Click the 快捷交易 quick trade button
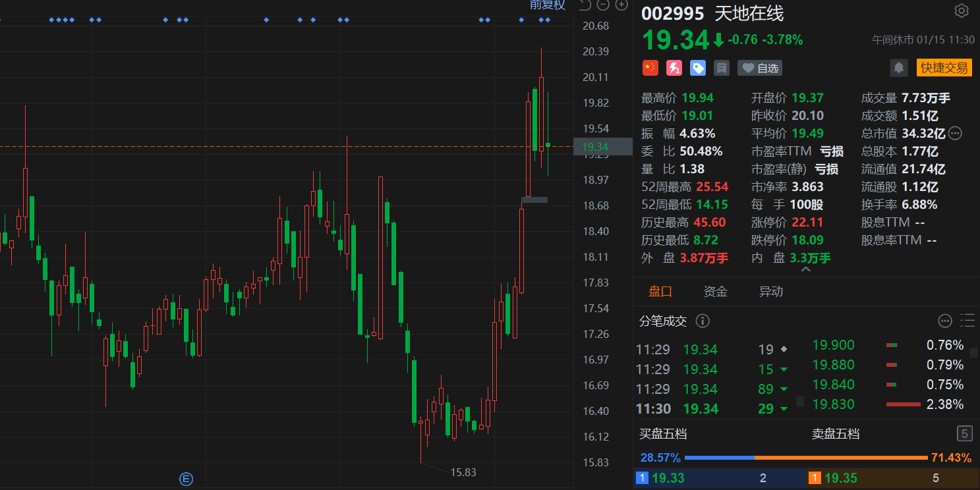 pyautogui.click(x=944, y=68)
